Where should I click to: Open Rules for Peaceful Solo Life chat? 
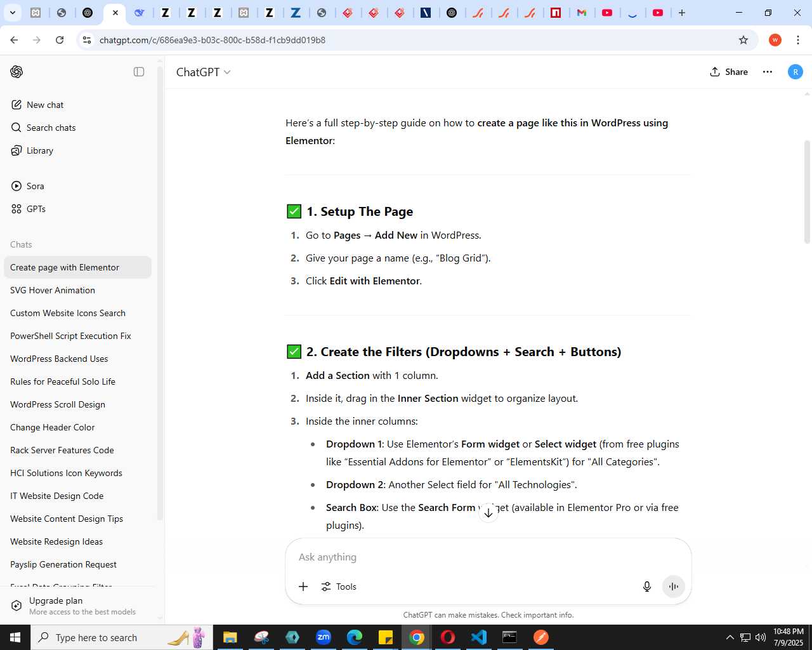click(x=77, y=381)
